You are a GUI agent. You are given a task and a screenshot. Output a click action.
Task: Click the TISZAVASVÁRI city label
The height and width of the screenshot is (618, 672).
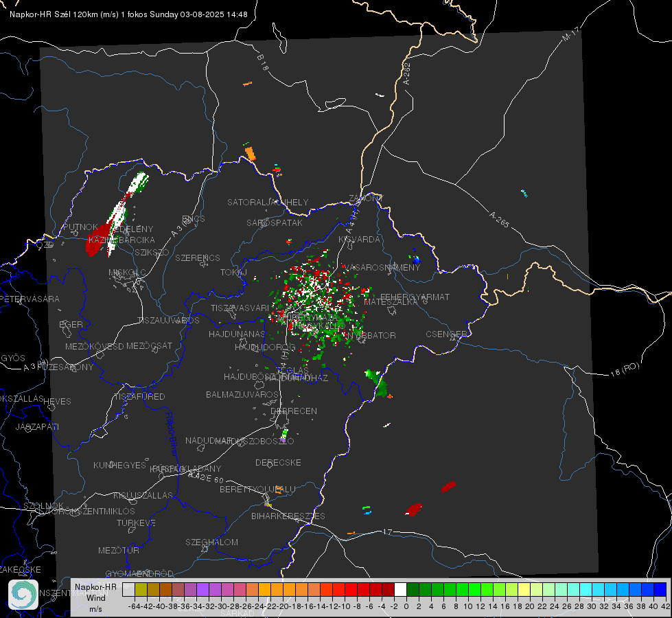(x=240, y=308)
